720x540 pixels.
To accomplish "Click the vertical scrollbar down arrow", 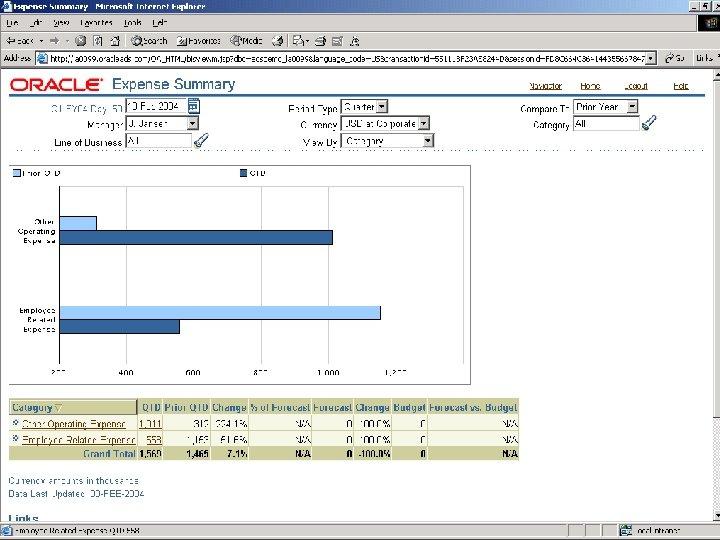I will pos(716,516).
